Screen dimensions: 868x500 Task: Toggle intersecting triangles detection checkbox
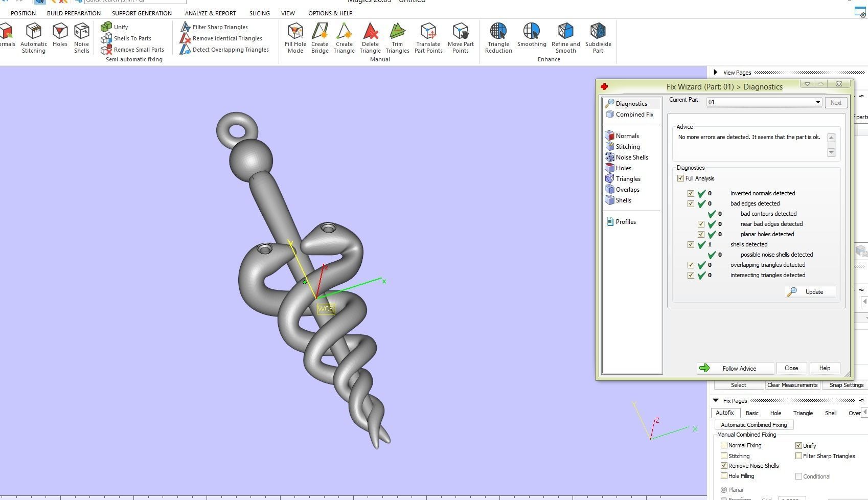(691, 275)
